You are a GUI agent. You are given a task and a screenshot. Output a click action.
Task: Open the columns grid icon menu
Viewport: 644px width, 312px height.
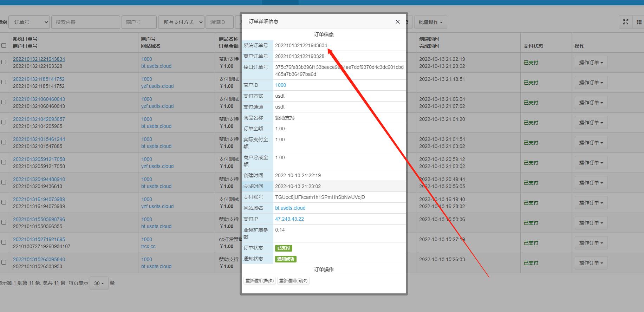[639, 22]
